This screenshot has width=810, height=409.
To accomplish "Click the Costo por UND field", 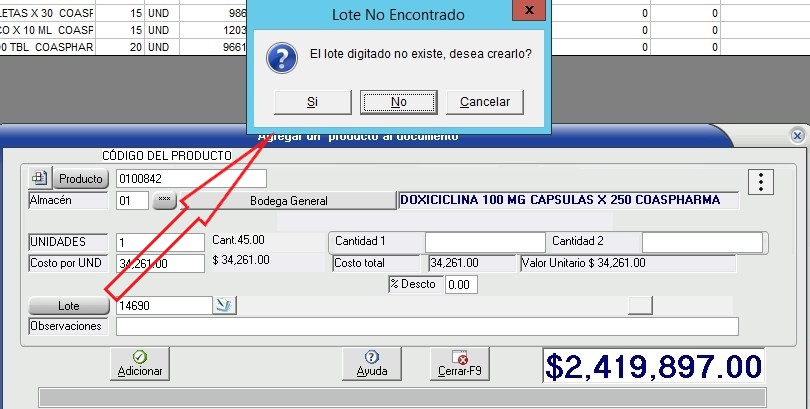I will pos(159,264).
